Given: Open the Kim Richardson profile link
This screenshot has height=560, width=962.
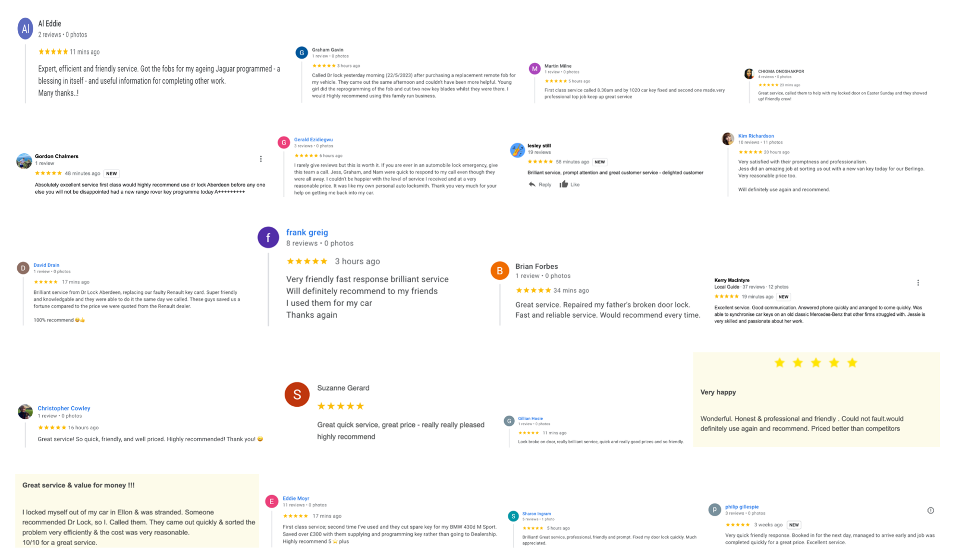Looking at the screenshot, I should [x=756, y=136].
